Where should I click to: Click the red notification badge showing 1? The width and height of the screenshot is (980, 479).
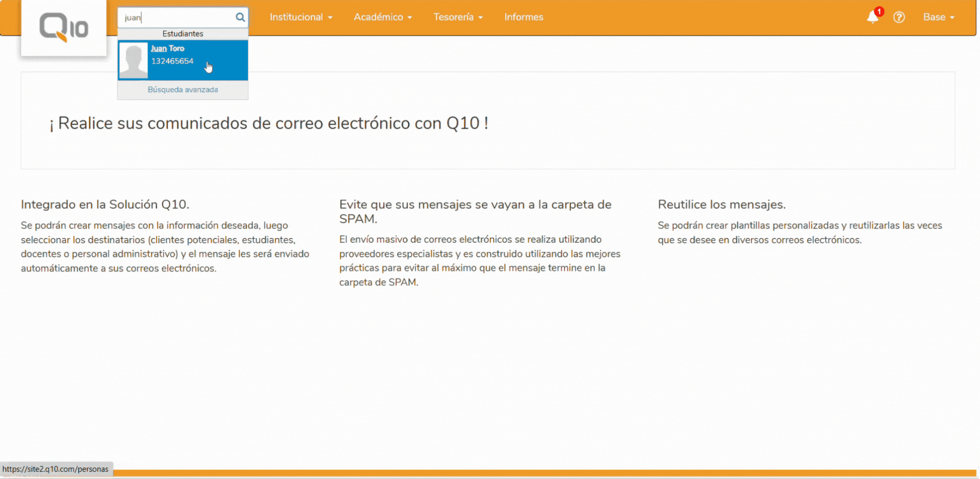click(879, 11)
